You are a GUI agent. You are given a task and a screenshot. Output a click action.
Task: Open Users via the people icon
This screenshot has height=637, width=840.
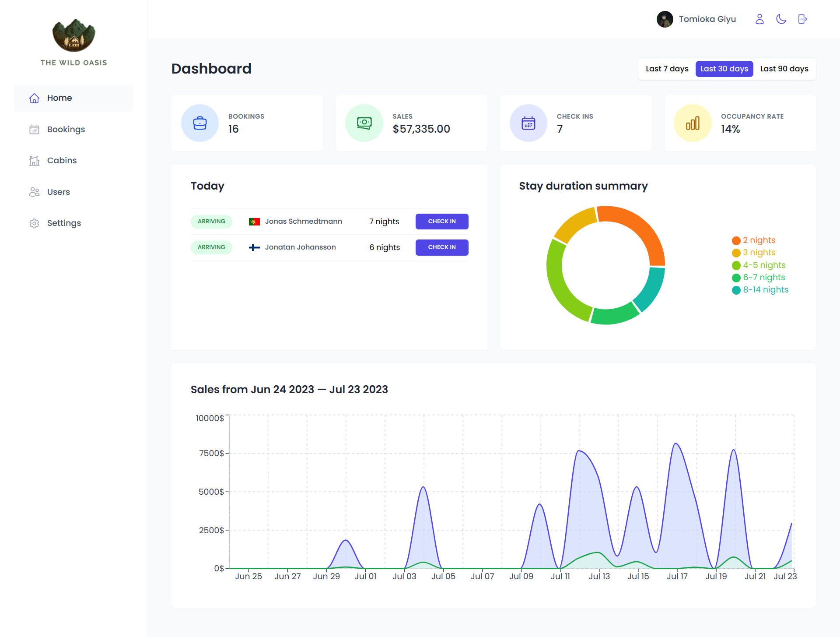coord(34,192)
